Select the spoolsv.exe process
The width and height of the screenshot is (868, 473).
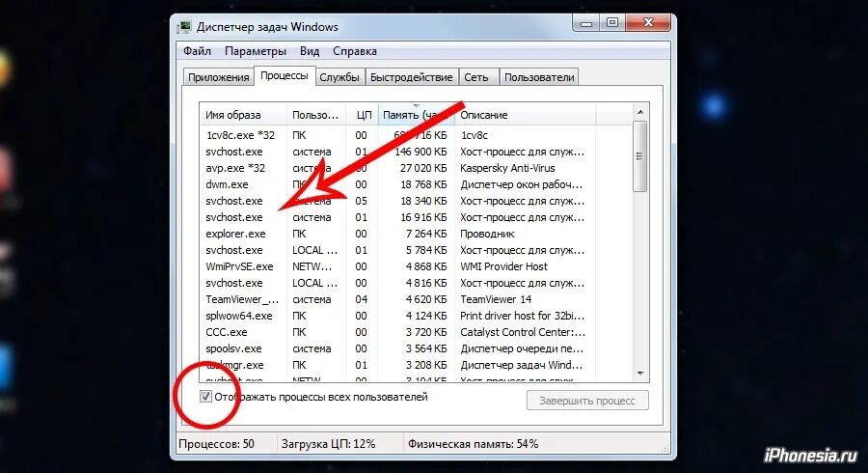click(x=233, y=348)
